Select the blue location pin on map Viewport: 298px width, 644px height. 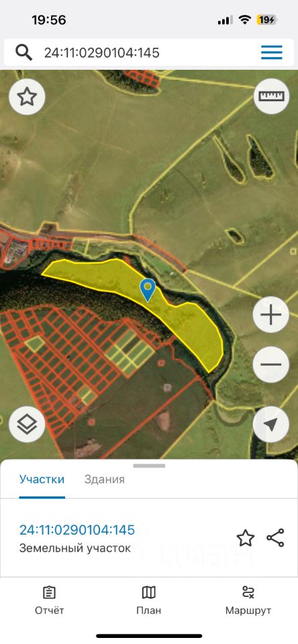click(x=148, y=290)
